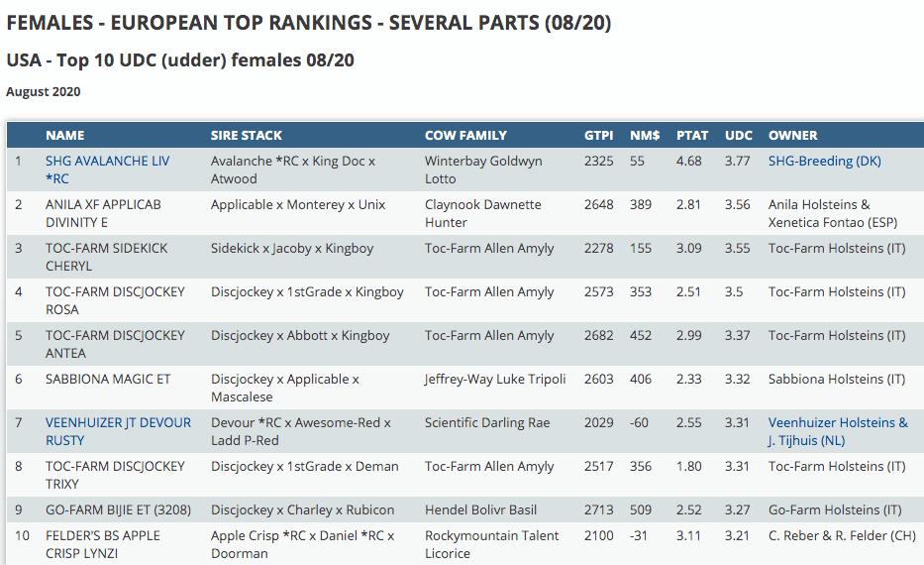Click the page heading Females - European Top Rankings
Screen dimensions: 924x565
point(309,23)
